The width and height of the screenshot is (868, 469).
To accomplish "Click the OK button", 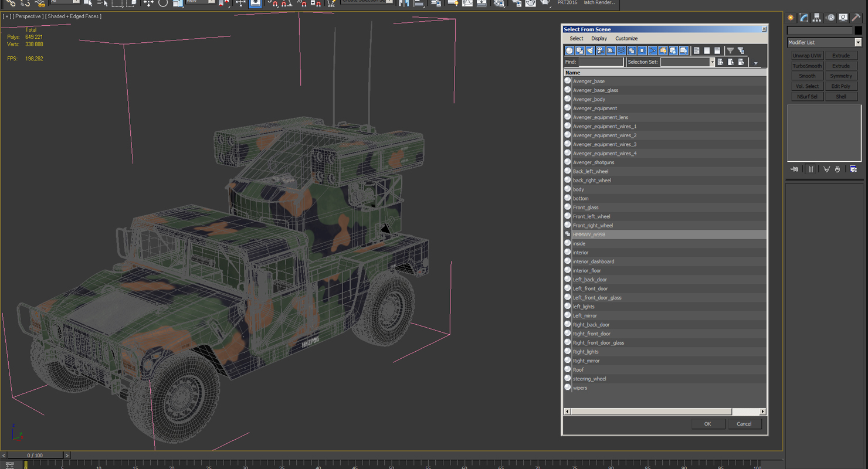I will [x=707, y=424].
